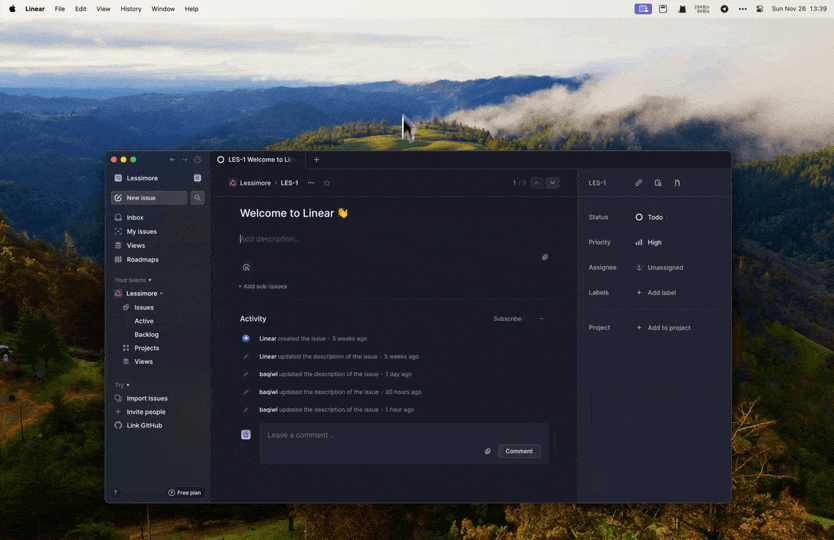Attach file to description paperclip icon

(545, 257)
